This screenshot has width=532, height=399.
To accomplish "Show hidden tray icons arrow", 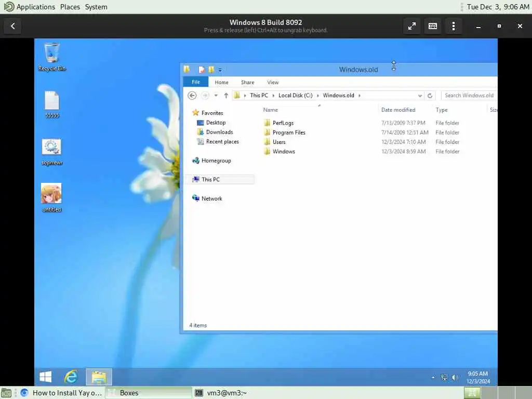I will coord(433,377).
